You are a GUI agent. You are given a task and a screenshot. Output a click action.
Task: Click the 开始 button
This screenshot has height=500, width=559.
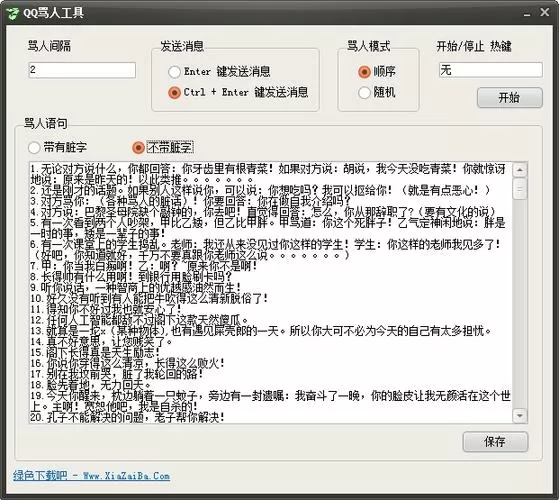point(509,97)
